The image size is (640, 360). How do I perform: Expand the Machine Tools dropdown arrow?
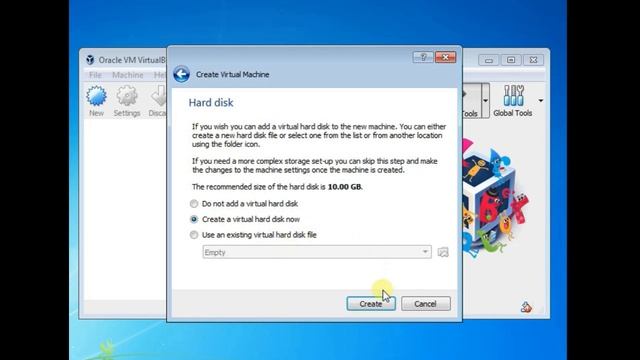coord(485,100)
